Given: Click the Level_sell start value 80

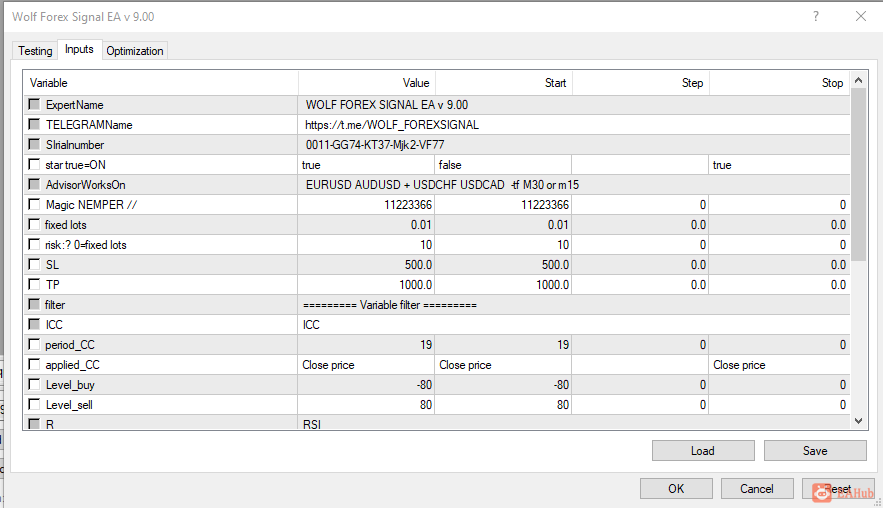Looking at the screenshot, I should pyautogui.click(x=503, y=404).
